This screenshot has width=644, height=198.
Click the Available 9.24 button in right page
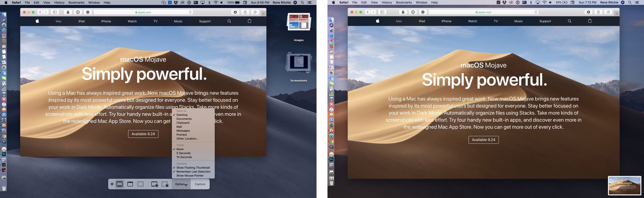[484, 140]
